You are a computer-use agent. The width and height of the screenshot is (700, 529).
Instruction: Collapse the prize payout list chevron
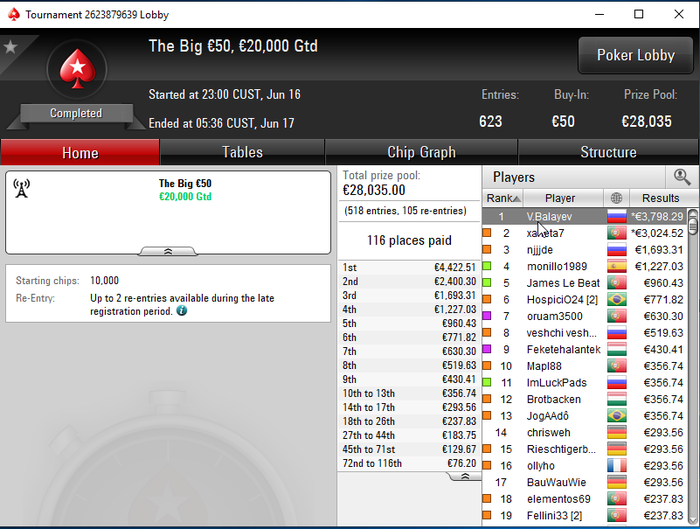pos(465,476)
